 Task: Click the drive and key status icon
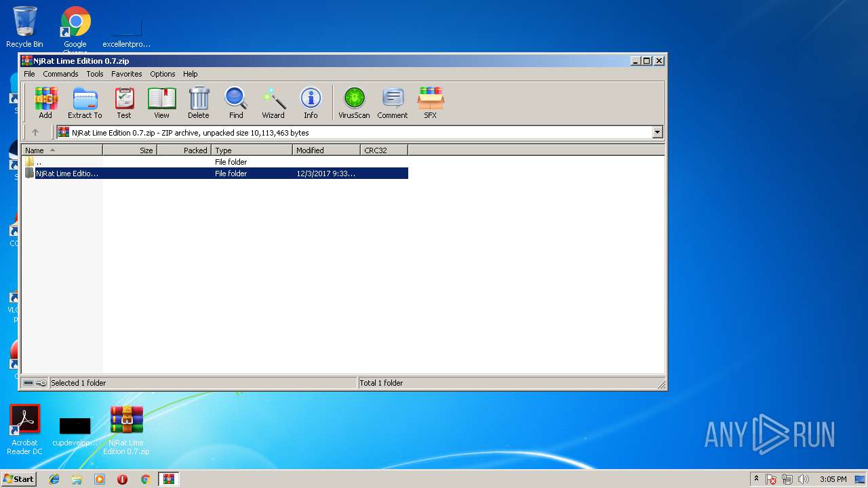(x=35, y=383)
